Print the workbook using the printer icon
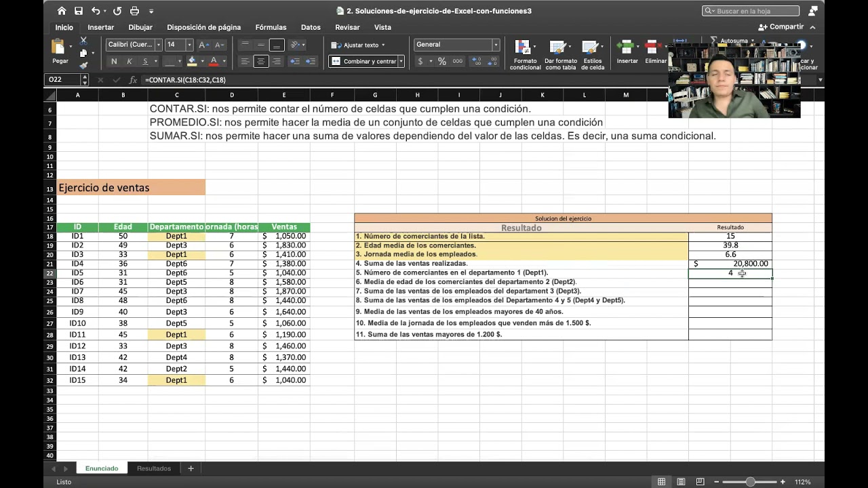868x488 pixels. pyautogui.click(x=134, y=11)
